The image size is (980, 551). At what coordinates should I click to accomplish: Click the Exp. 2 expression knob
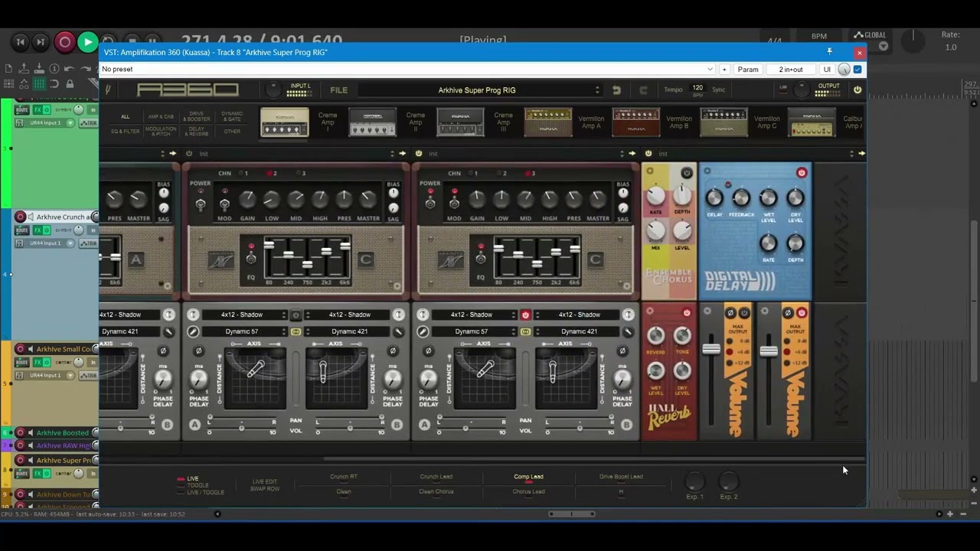tap(729, 481)
